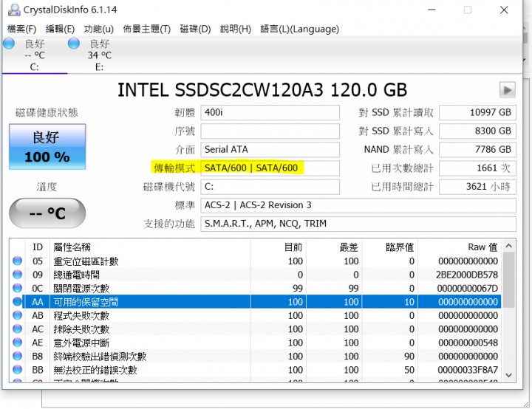
Task: Click the 7786 GB NAND writes value
Action: click(x=478, y=150)
